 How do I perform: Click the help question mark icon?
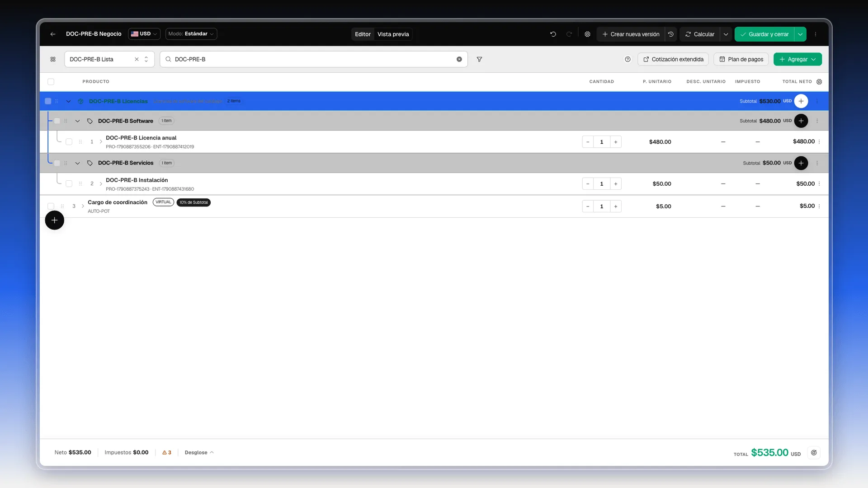click(627, 59)
